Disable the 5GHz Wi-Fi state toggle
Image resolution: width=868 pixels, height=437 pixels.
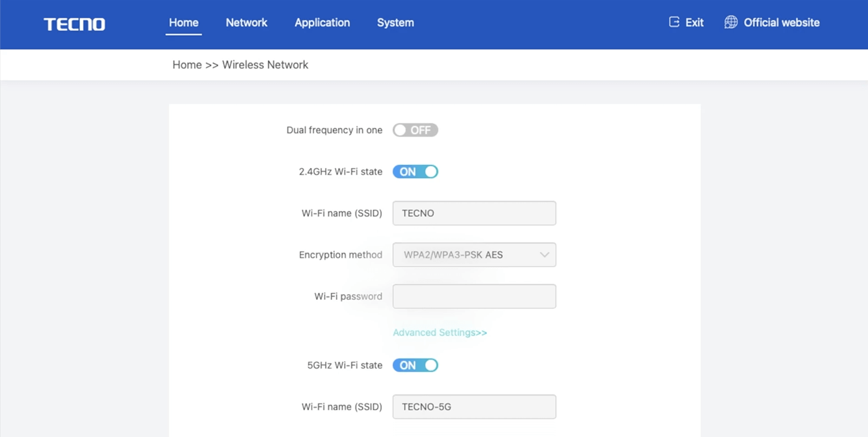coord(415,365)
